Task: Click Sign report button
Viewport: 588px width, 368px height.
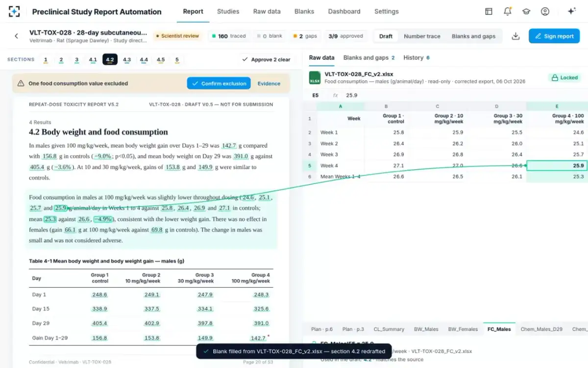Action: (x=554, y=36)
